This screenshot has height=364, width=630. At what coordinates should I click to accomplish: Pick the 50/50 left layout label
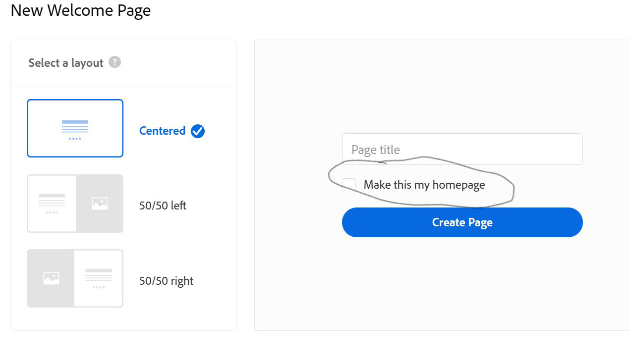click(163, 206)
